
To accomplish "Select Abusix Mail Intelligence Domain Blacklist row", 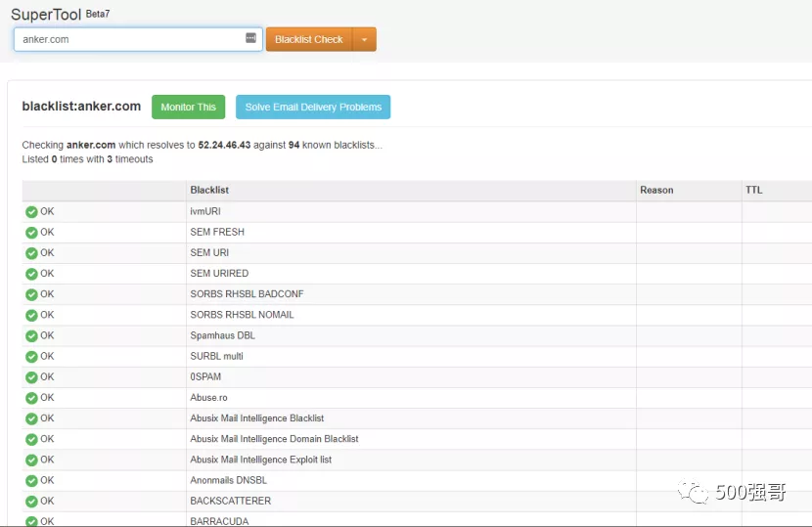I will click(274, 439).
